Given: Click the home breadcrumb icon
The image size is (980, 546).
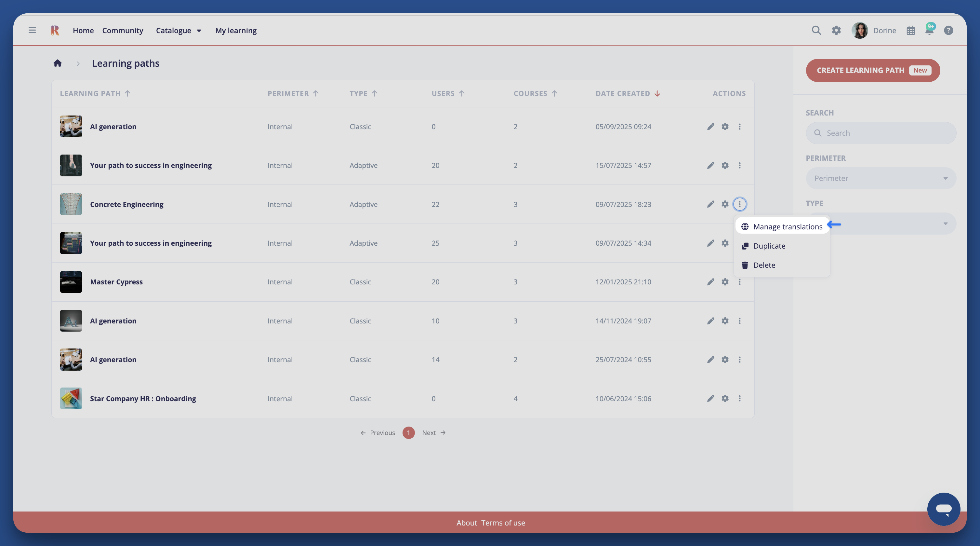Looking at the screenshot, I should pos(58,63).
